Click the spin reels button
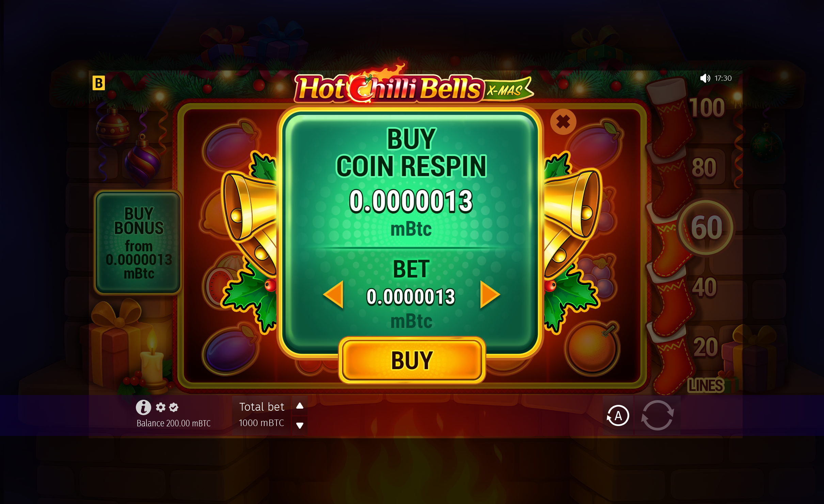The height and width of the screenshot is (504, 824). (657, 415)
